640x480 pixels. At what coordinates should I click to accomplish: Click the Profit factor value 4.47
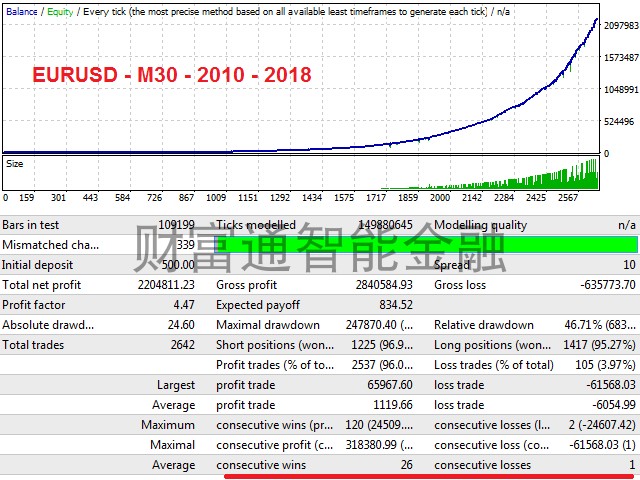click(x=184, y=305)
